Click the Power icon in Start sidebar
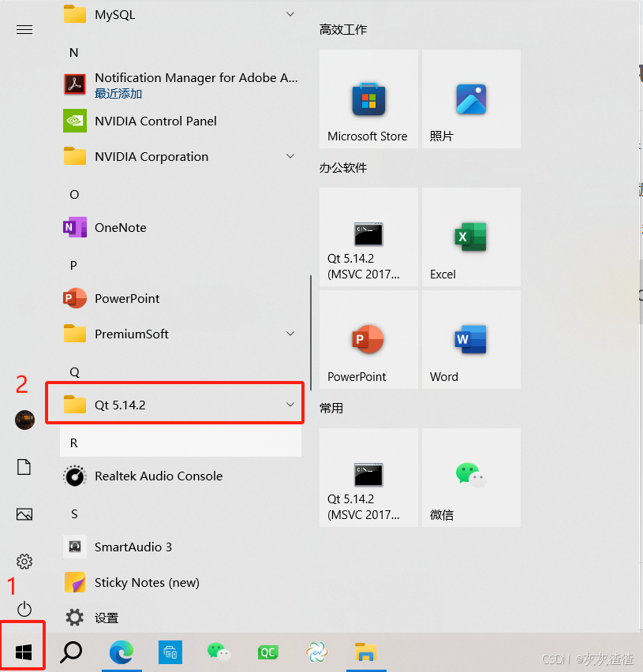The width and height of the screenshot is (643, 672). (24, 609)
